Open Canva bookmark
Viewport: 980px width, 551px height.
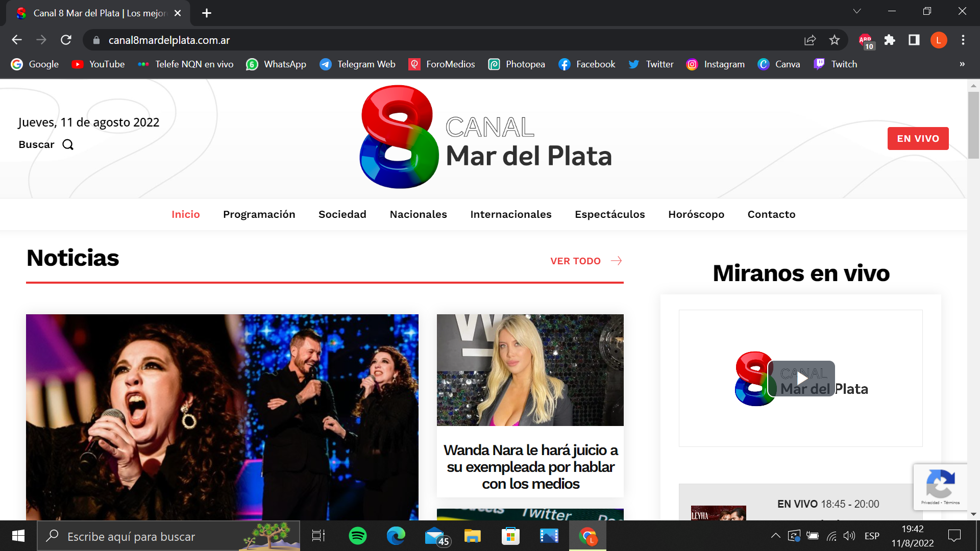(x=779, y=64)
